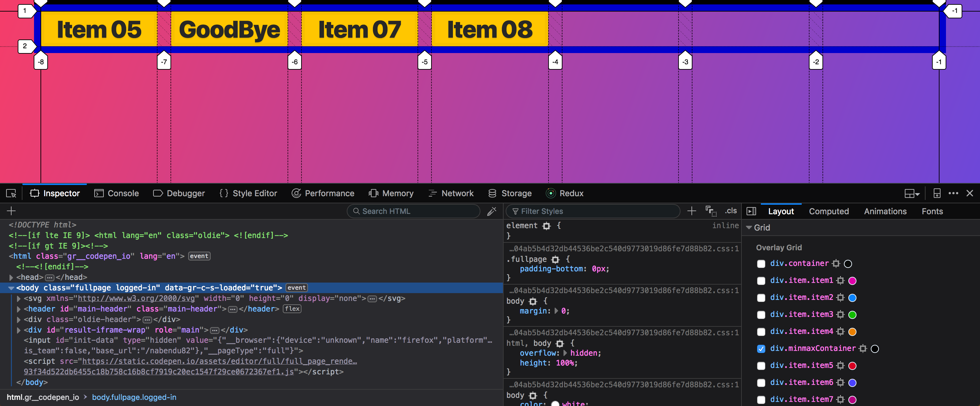Activate the element picker icon
Screen dimensions: 980x406
[11, 193]
